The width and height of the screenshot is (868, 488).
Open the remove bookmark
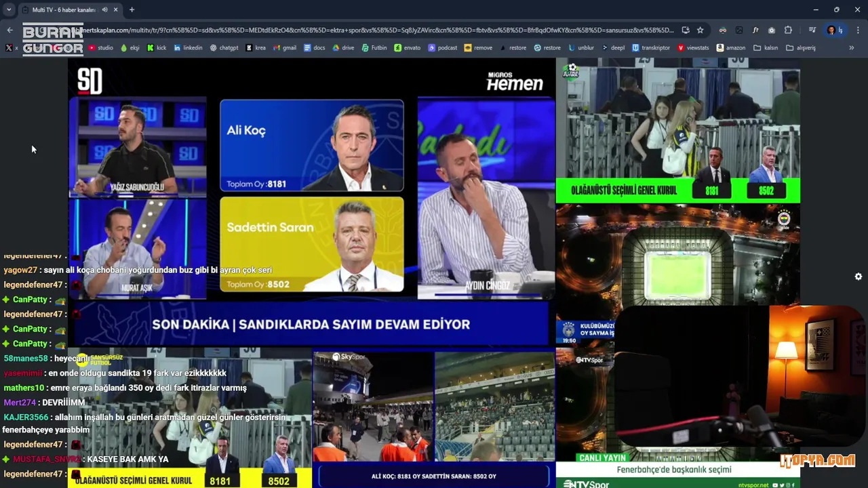point(478,48)
